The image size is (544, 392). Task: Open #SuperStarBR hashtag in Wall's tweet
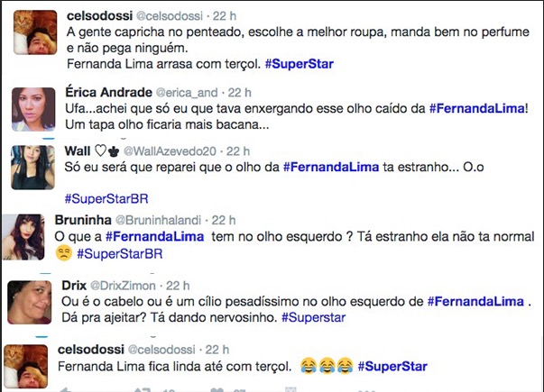coord(104,198)
